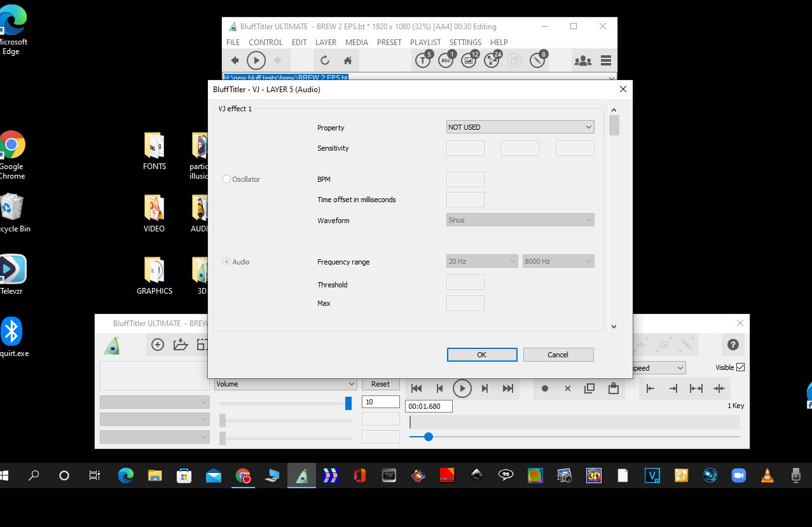Open the PRESET menu
The image size is (812, 527).
tap(389, 43)
